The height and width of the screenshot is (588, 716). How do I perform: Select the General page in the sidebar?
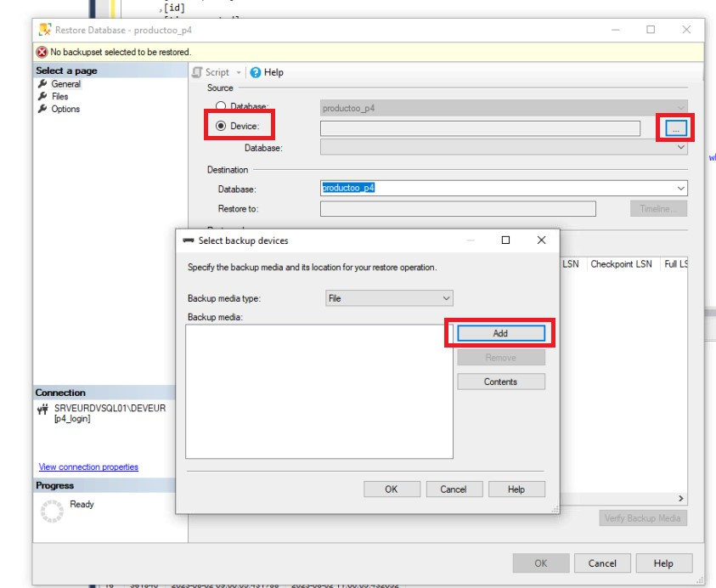pyautogui.click(x=65, y=84)
